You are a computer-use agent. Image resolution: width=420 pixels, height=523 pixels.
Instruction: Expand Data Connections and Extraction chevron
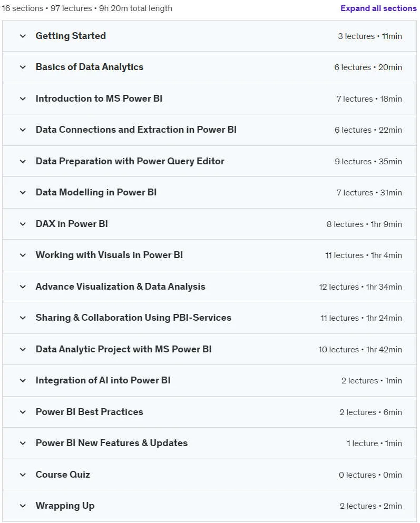(x=23, y=130)
